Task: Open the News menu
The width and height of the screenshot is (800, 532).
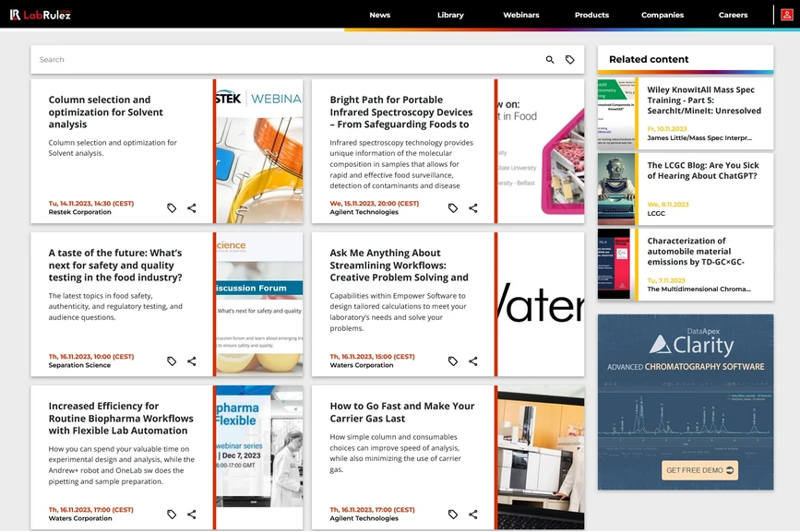Action: (379, 15)
